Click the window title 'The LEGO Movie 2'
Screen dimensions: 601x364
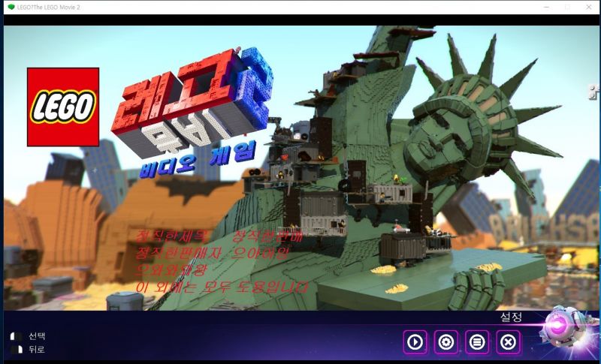49,8
